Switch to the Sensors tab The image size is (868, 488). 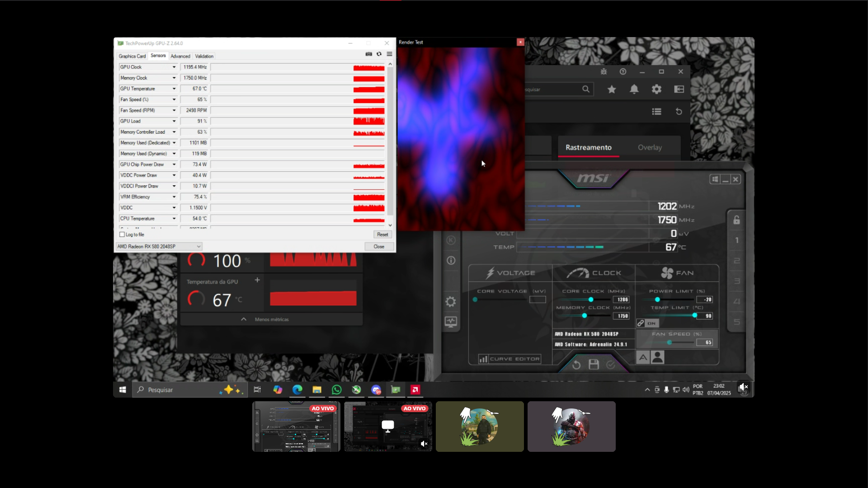pos(158,56)
